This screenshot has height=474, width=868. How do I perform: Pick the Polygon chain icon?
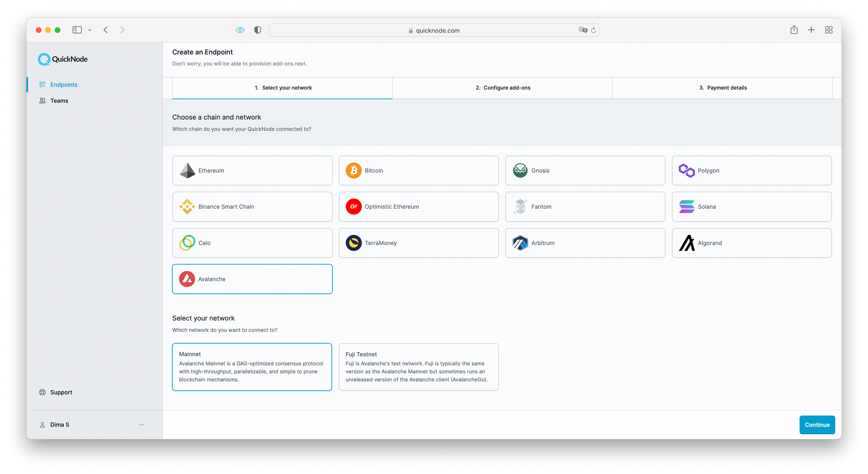pyautogui.click(x=687, y=171)
